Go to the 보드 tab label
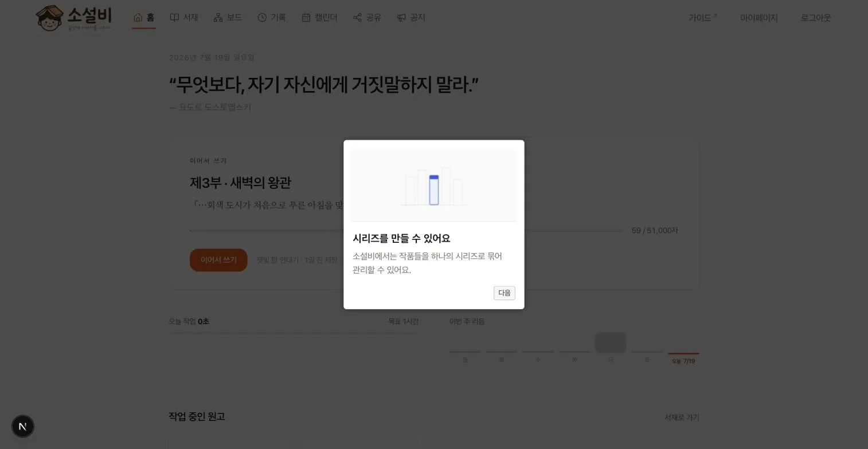The height and width of the screenshot is (449, 868). coord(234,17)
